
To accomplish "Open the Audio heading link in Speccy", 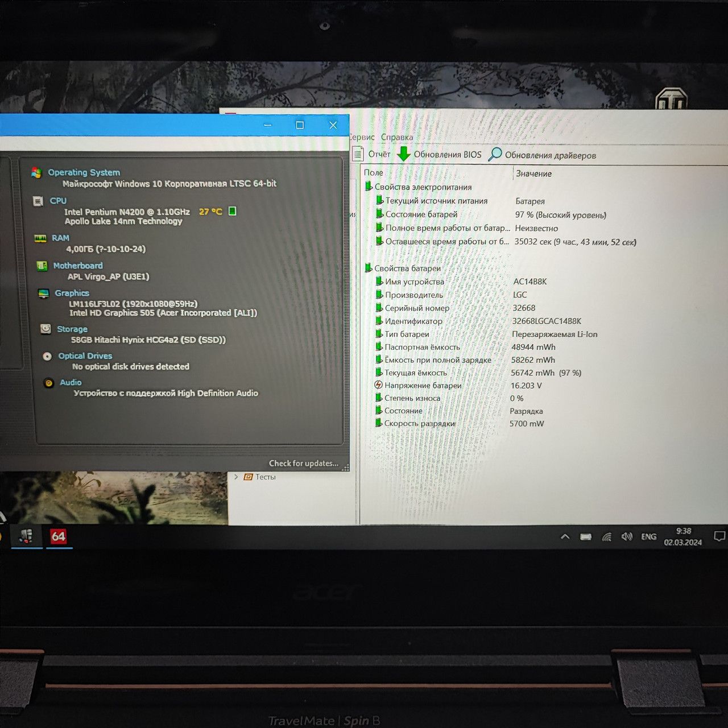I will pos(71,382).
